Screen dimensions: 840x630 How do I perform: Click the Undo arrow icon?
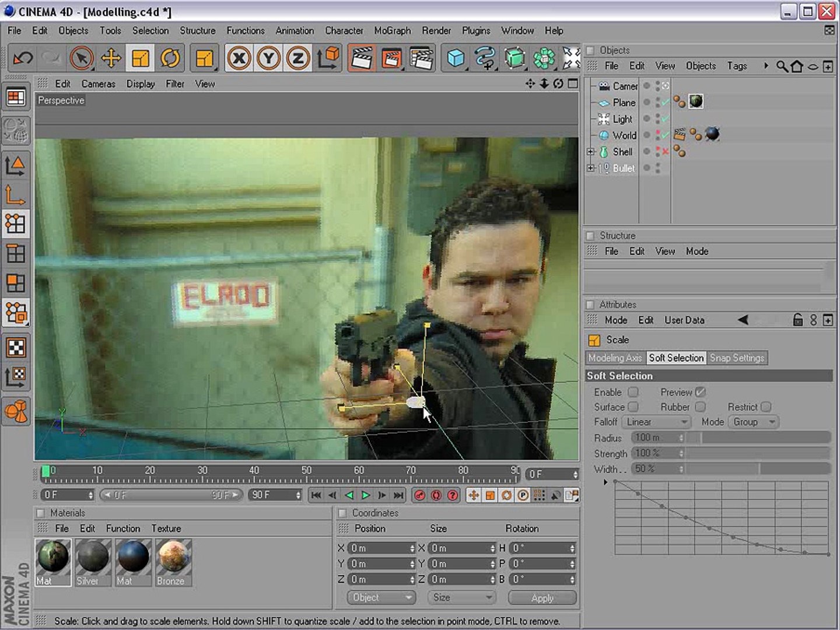point(23,58)
